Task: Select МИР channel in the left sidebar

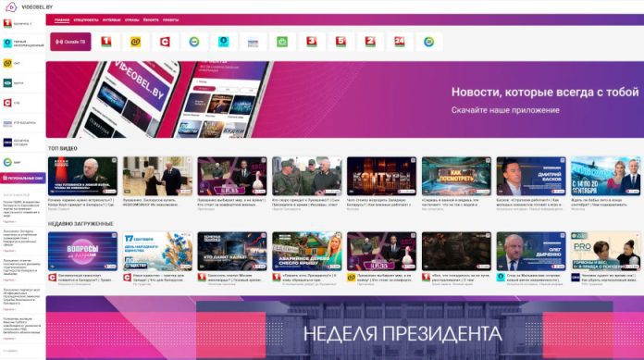Action: click(22, 162)
